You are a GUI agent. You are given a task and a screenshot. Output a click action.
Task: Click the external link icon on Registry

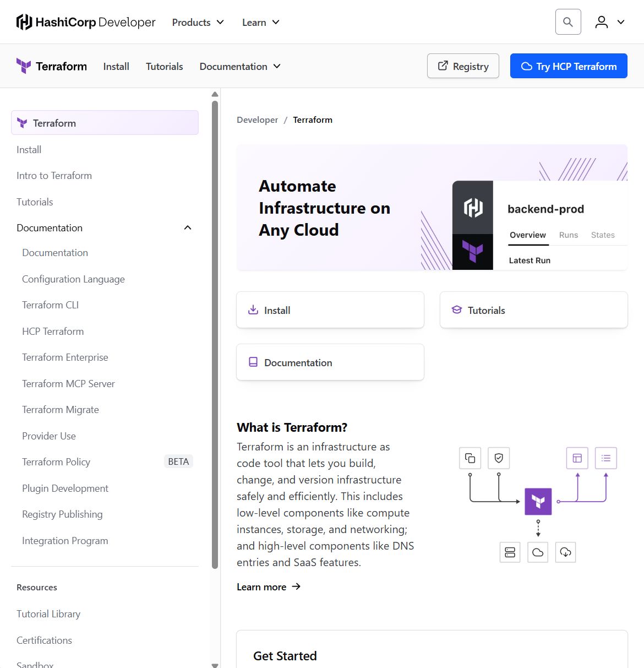coord(443,66)
